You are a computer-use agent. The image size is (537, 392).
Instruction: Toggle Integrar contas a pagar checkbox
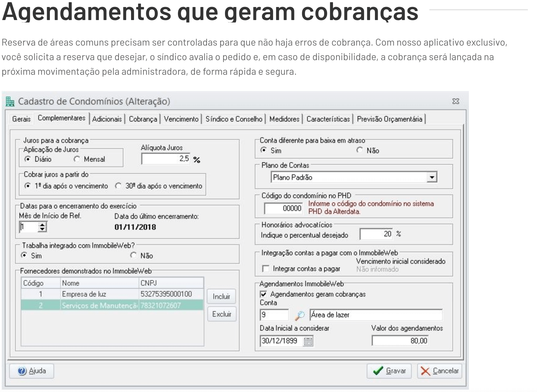click(x=265, y=269)
